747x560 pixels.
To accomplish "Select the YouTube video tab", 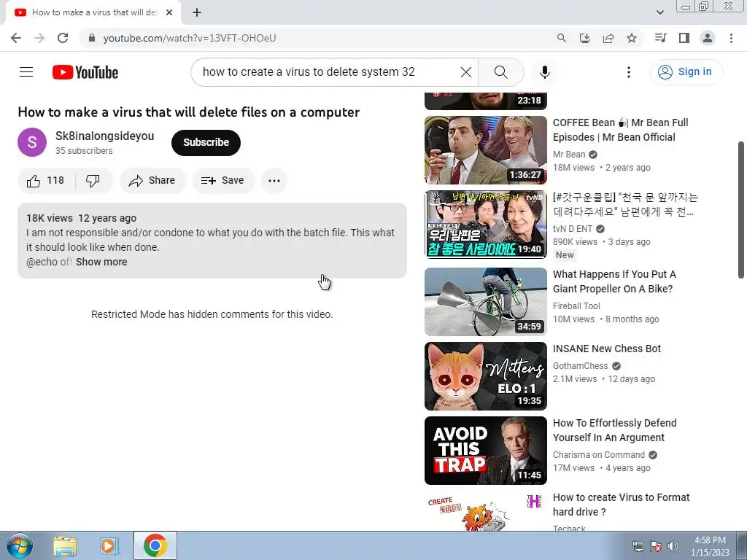I will coord(93,12).
